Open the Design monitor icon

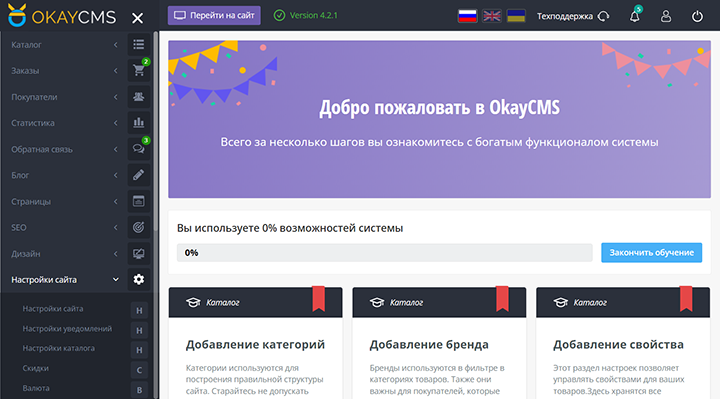pyautogui.click(x=139, y=253)
